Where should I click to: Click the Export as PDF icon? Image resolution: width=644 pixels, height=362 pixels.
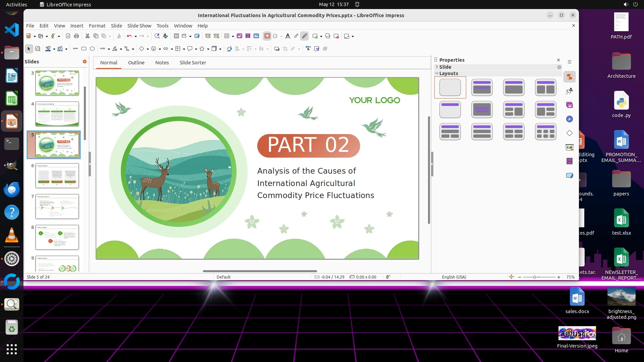(68, 36)
